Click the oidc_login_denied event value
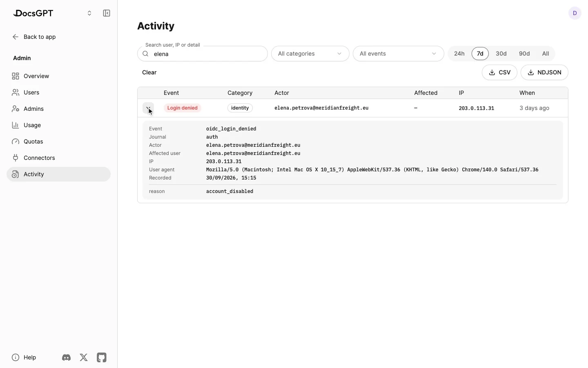This screenshot has height=368, width=588. pos(231,129)
